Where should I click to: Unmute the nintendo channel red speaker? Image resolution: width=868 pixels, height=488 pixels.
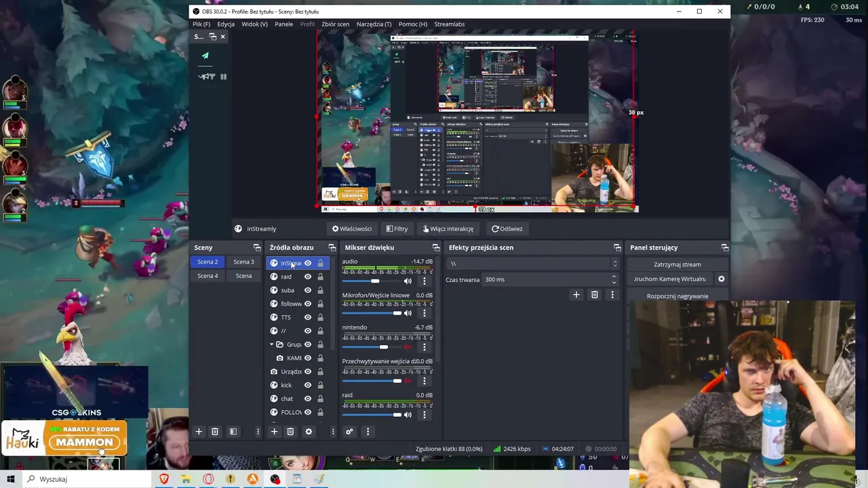point(408,347)
